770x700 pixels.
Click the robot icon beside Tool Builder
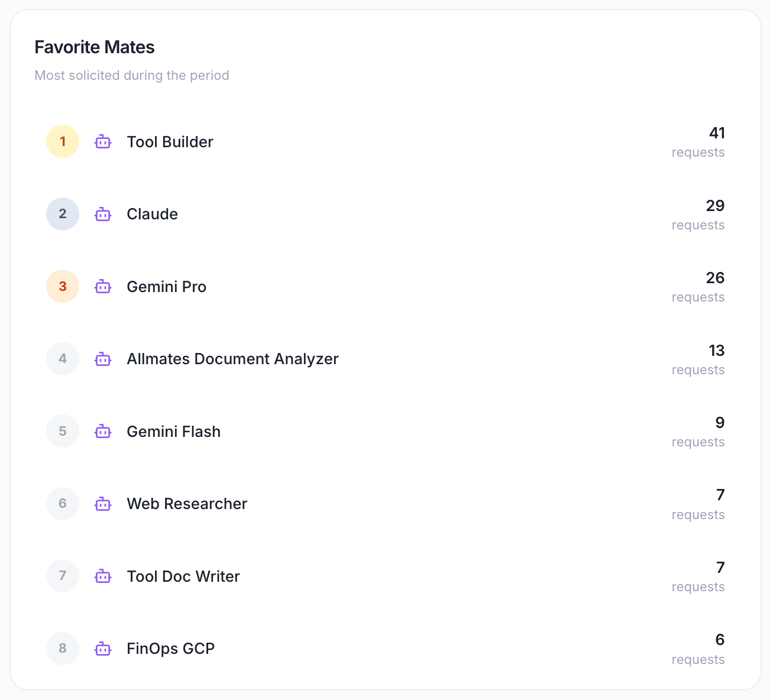[x=103, y=142]
